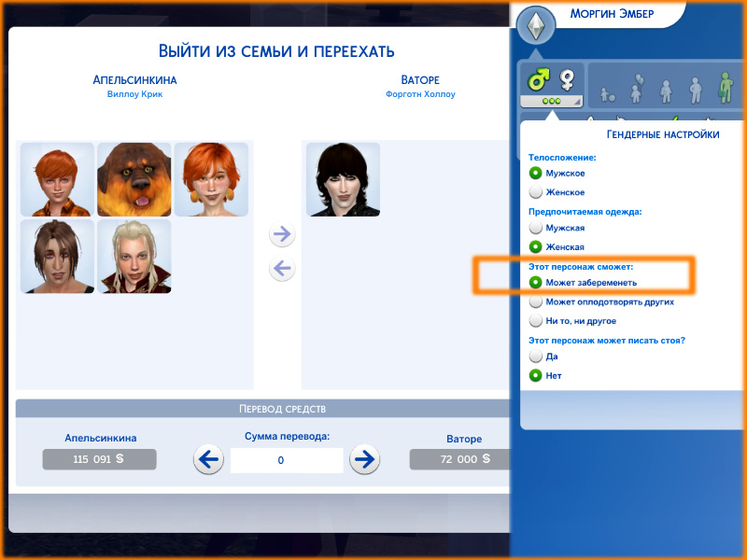Choose the toddler age icon

608,94
